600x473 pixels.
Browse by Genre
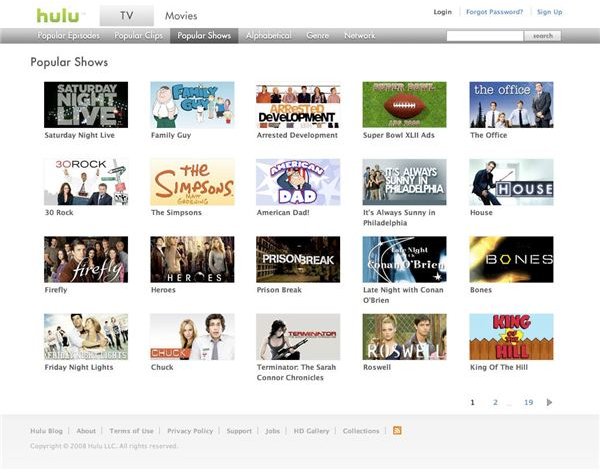(x=318, y=36)
